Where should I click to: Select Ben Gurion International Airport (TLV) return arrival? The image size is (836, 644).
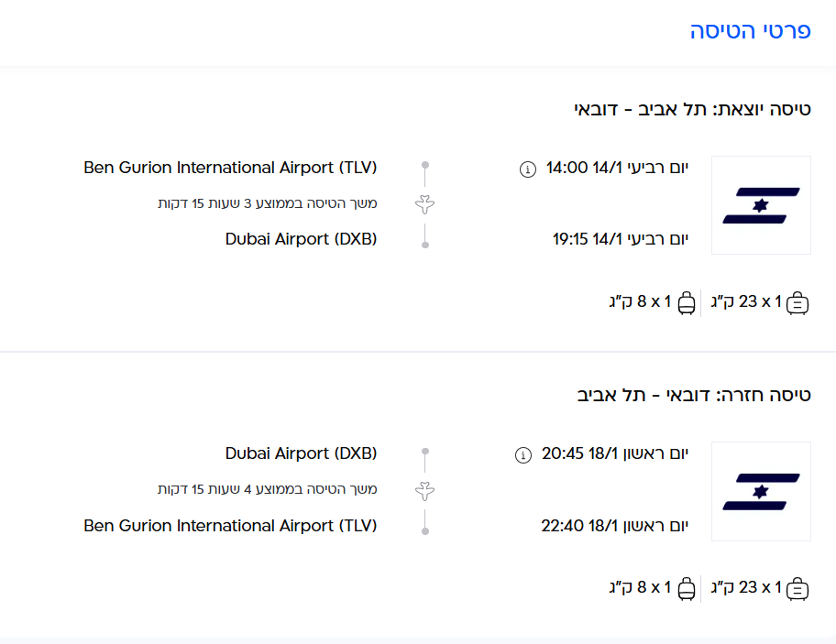click(230, 526)
